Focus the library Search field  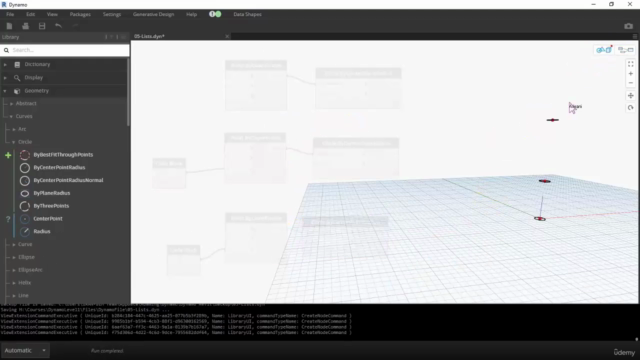(x=65, y=50)
